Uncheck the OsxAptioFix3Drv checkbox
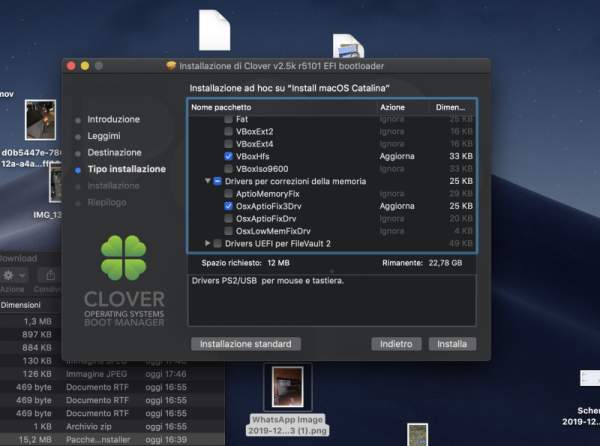 (228, 206)
